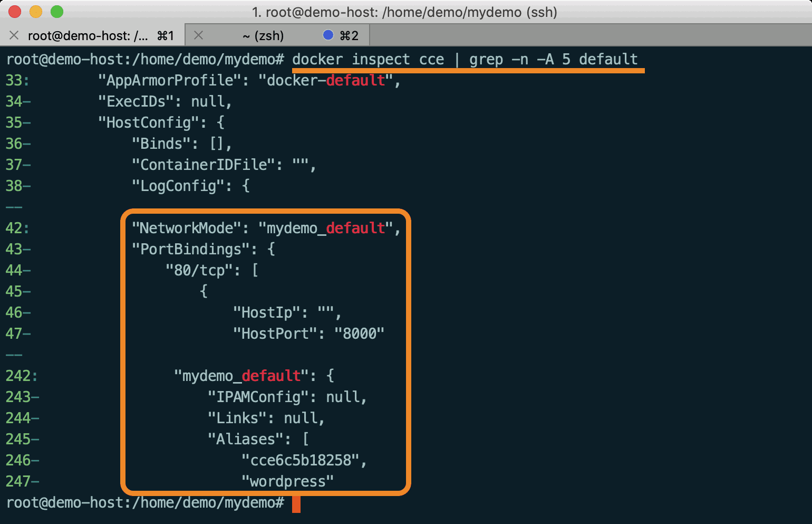Screen dimensions: 812x524
Task: Click the yellow minimize window button
Action: point(36,12)
